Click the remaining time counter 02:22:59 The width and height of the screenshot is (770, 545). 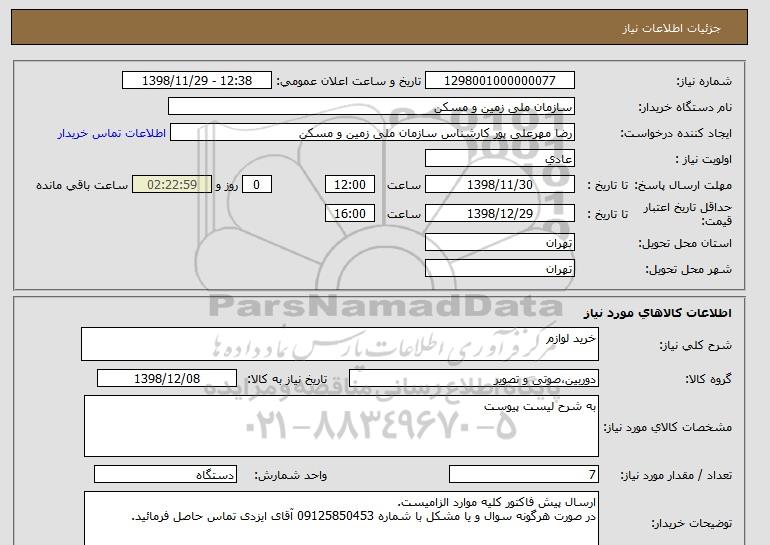tap(172, 185)
